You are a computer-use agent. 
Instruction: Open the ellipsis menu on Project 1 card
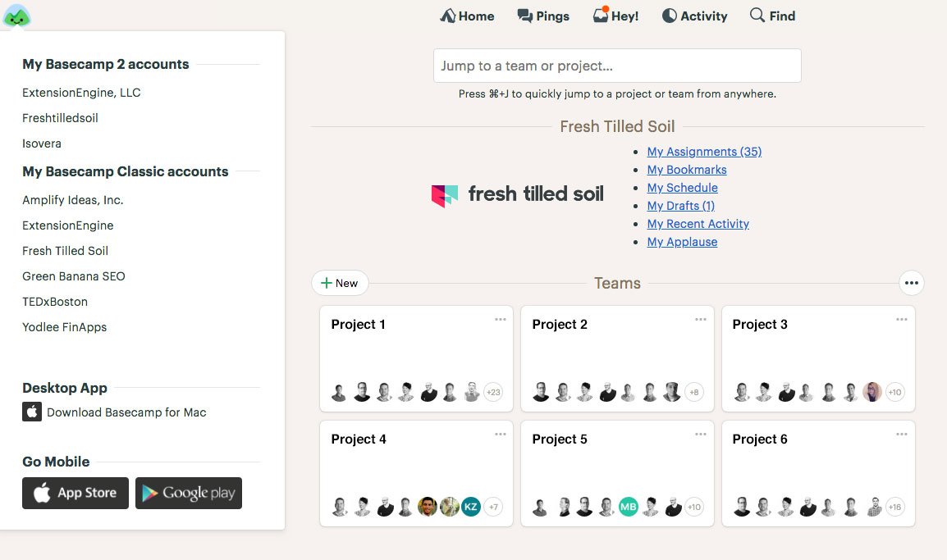coord(501,320)
